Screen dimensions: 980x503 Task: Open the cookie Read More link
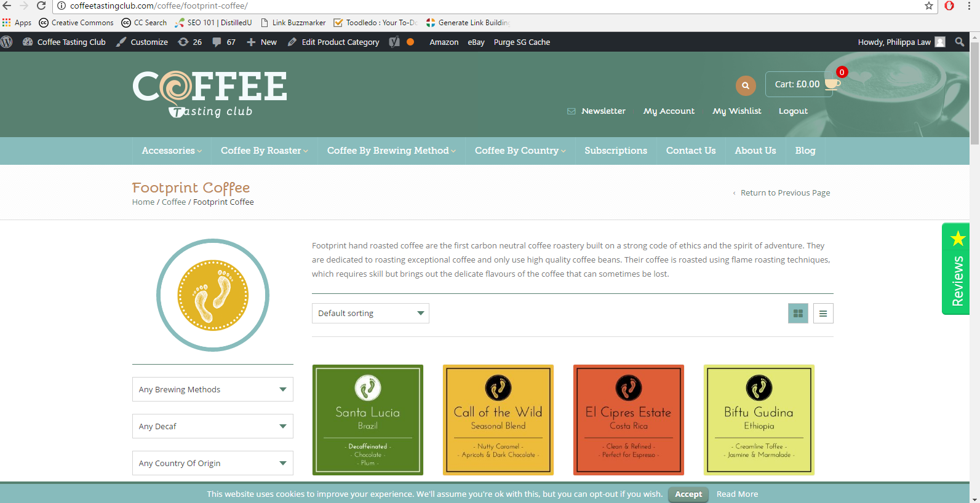click(x=737, y=494)
